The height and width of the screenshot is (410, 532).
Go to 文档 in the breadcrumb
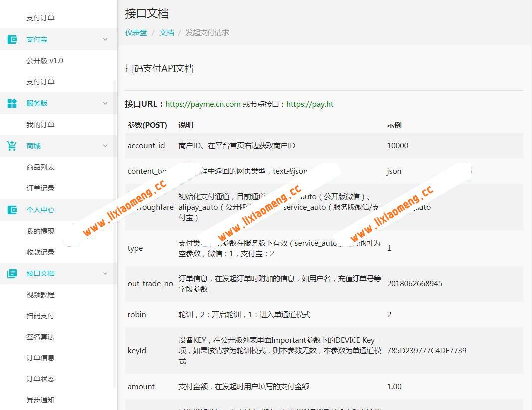tap(166, 32)
